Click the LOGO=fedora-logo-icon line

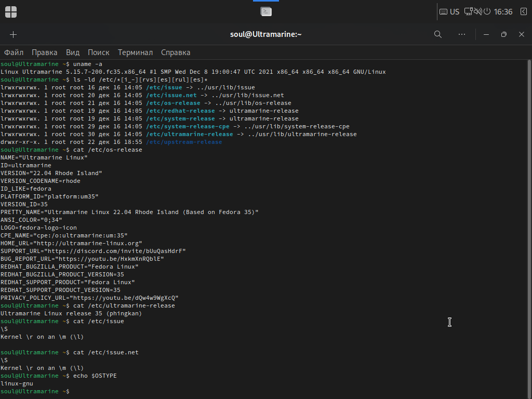tap(38, 228)
